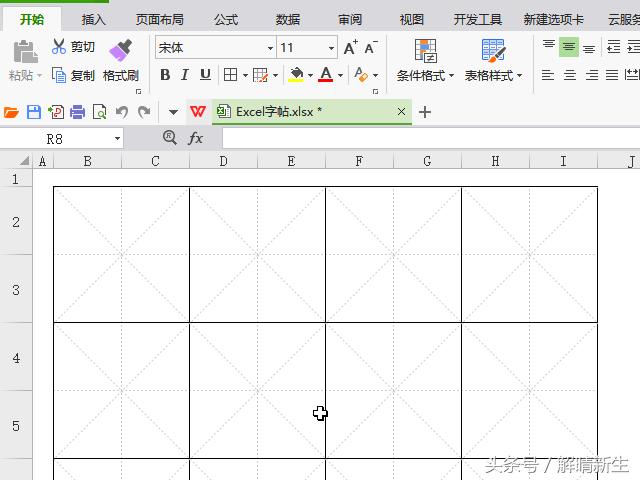This screenshot has width=640, height=480.
Task: Open the Name Box dropdown arrow
Action: 117,139
